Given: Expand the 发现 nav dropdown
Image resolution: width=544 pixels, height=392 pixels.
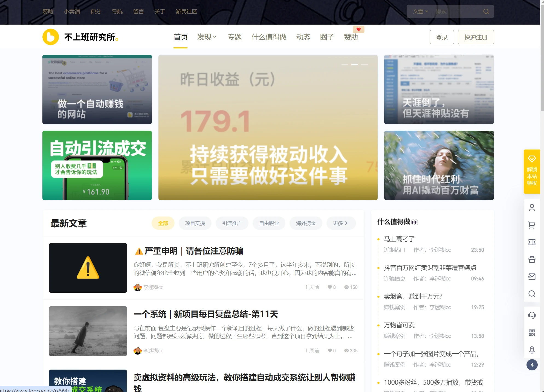Looking at the screenshot, I should click(207, 37).
